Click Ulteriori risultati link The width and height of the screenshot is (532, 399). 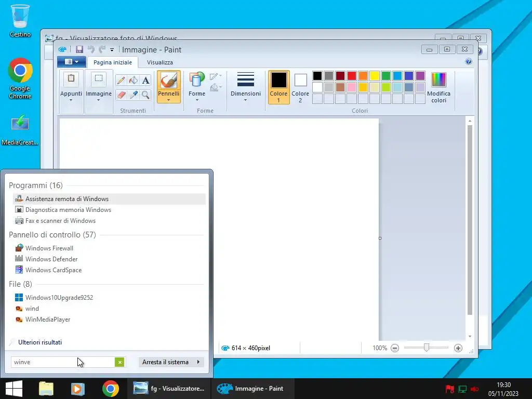pyautogui.click(x=40, y=342)
